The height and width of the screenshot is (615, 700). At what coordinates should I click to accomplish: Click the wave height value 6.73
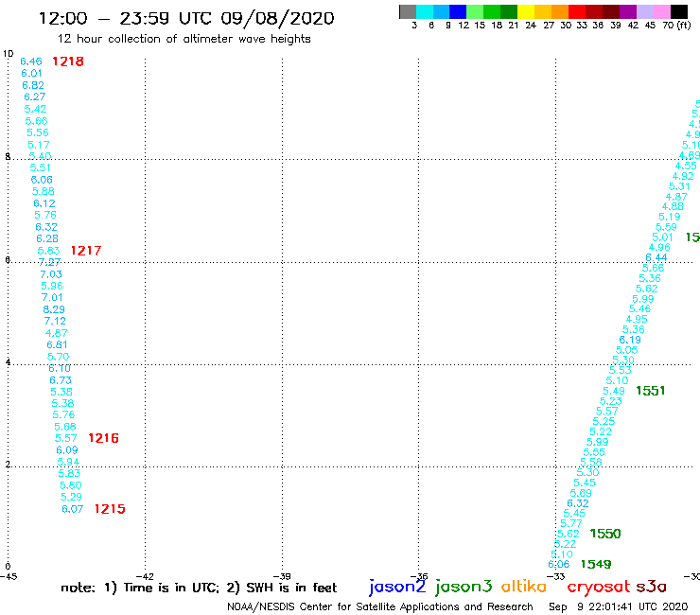pyautogui.click(x=61, y=380)
